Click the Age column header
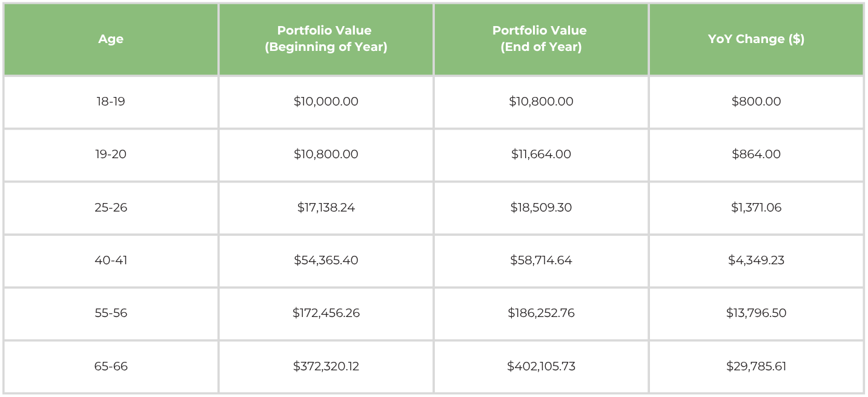 click(x=111, y=39)
